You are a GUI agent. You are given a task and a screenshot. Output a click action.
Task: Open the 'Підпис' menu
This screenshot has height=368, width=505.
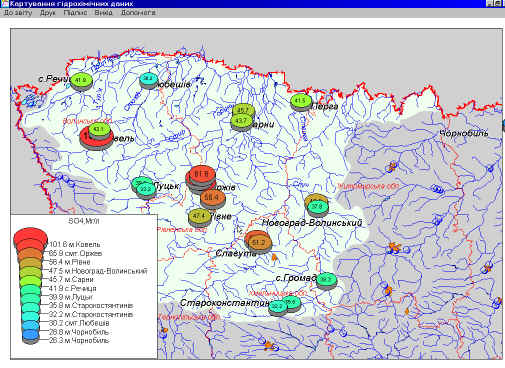click(75, 13)
